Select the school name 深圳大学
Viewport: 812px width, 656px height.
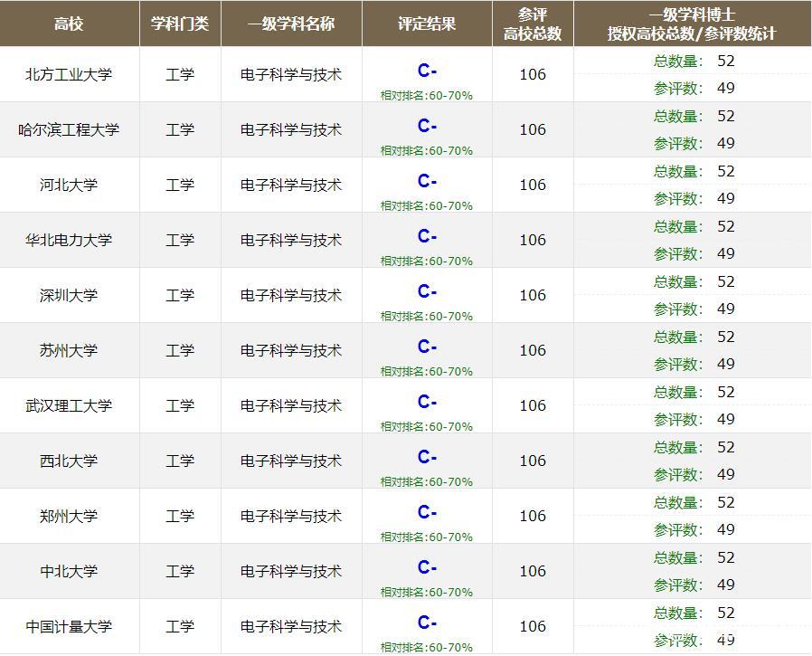point(69,295)
